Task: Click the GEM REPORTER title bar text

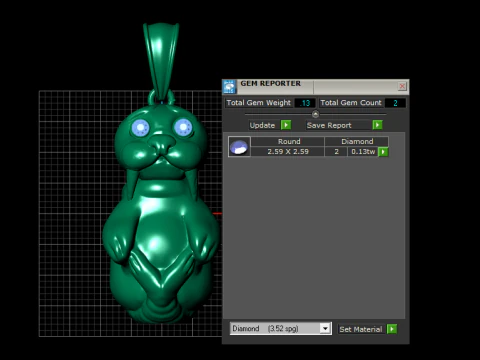Action: (270, 83)
